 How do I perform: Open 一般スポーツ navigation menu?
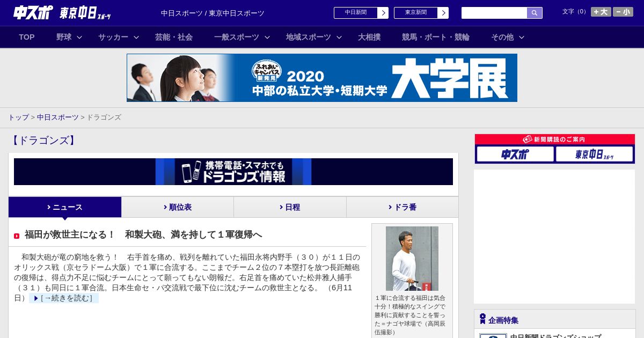(237, 37)
